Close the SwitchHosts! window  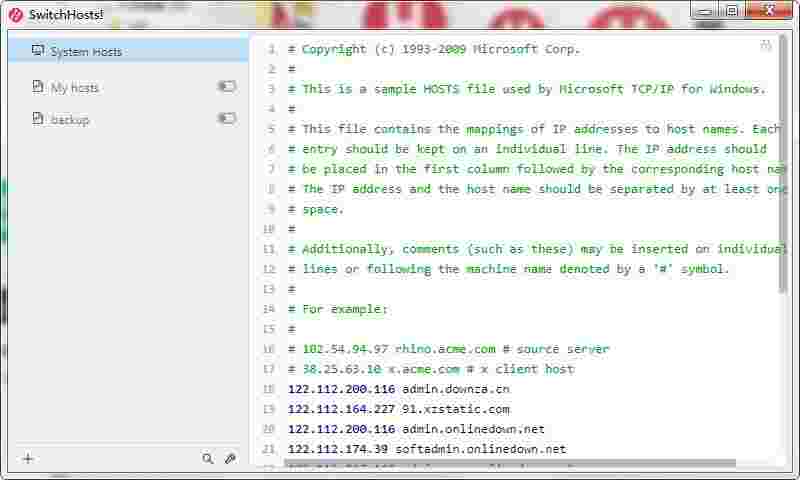(769, 10)
